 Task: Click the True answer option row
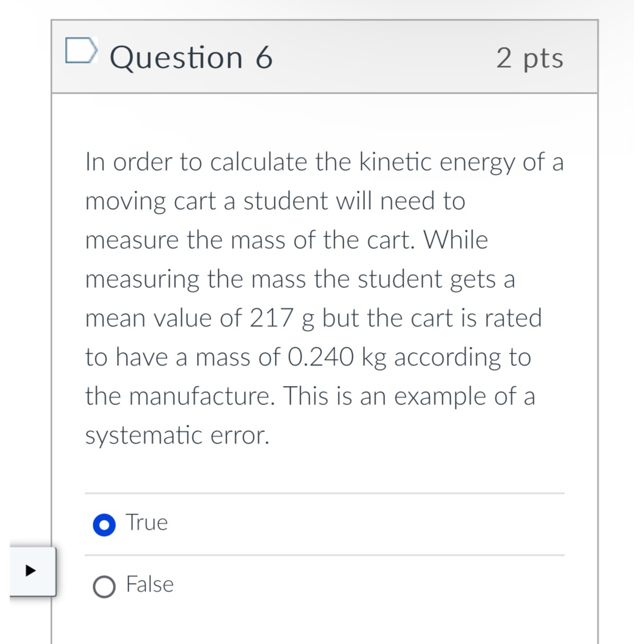[324, 524]
